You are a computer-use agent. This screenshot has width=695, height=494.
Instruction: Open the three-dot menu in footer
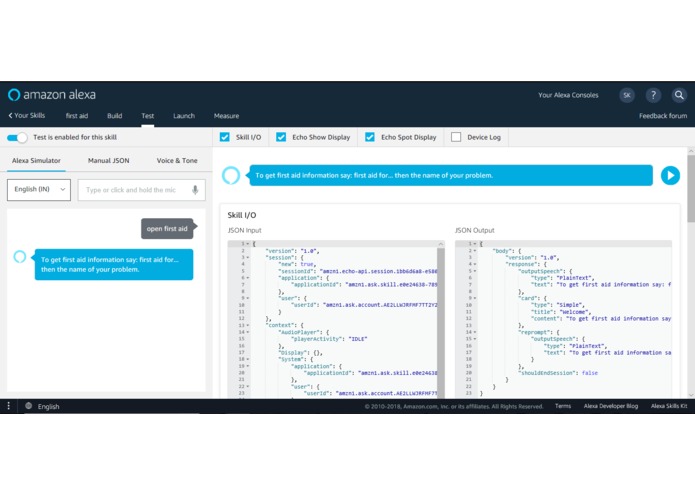click(8, 406)
